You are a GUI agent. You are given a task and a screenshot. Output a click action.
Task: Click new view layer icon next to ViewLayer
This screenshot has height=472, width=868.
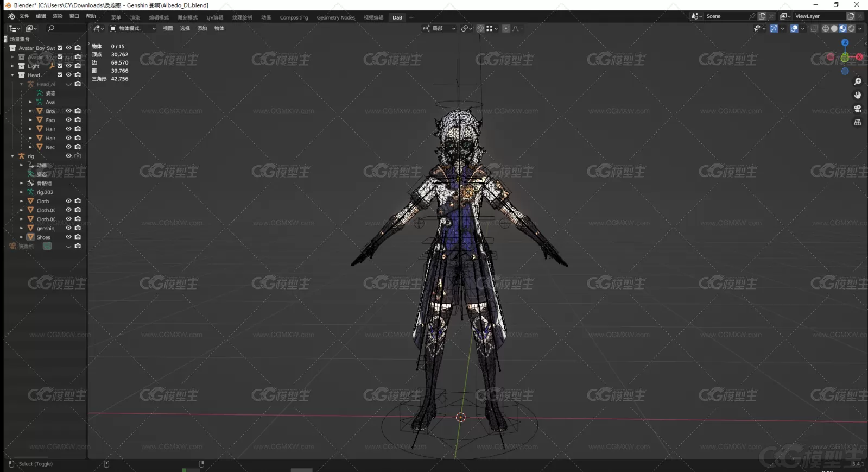coord(851,16)
